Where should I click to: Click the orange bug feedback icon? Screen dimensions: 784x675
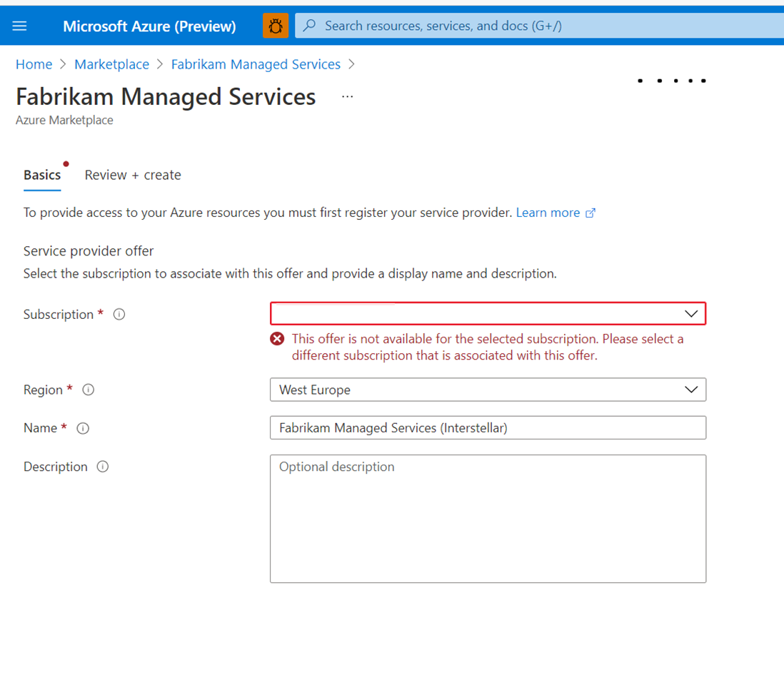(x=276, y=26)
